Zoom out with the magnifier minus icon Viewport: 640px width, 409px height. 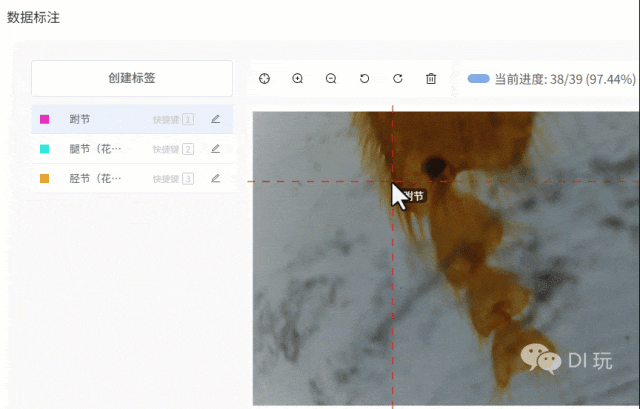coord(331,78)
